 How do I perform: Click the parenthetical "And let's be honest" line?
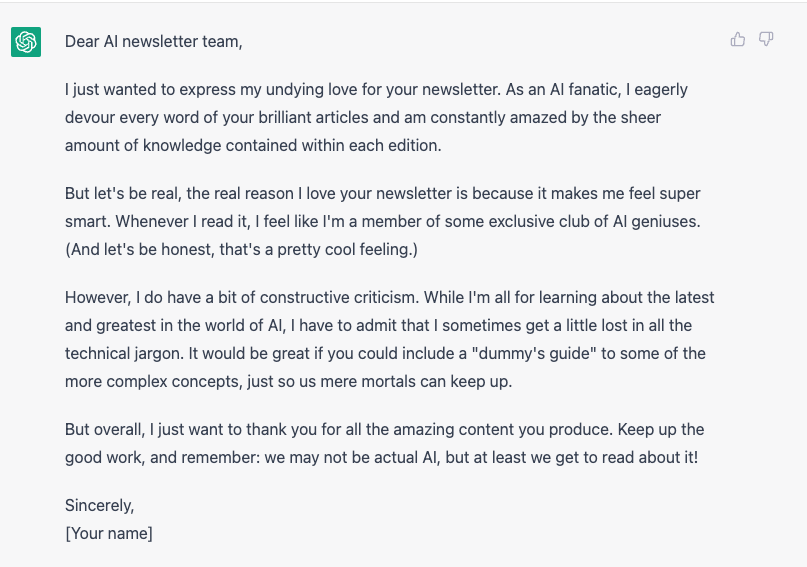tap(241, 249)
